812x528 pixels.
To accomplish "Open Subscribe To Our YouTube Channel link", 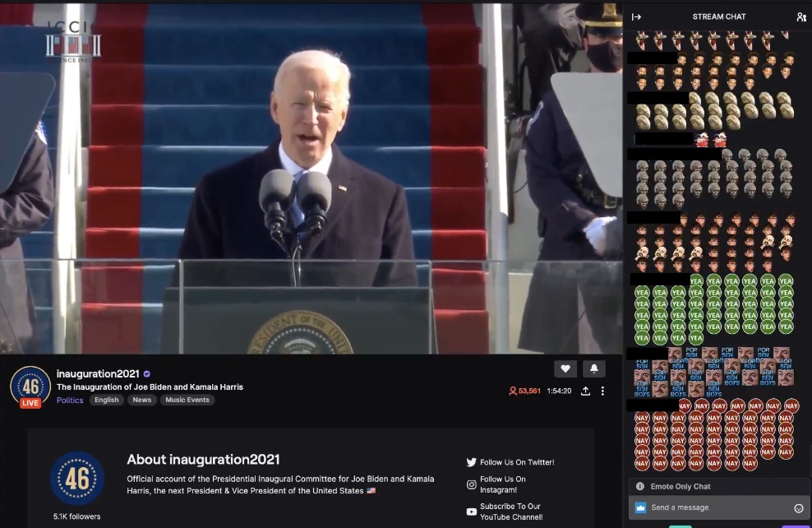I will pyautogui.click(x=511, y=512).
